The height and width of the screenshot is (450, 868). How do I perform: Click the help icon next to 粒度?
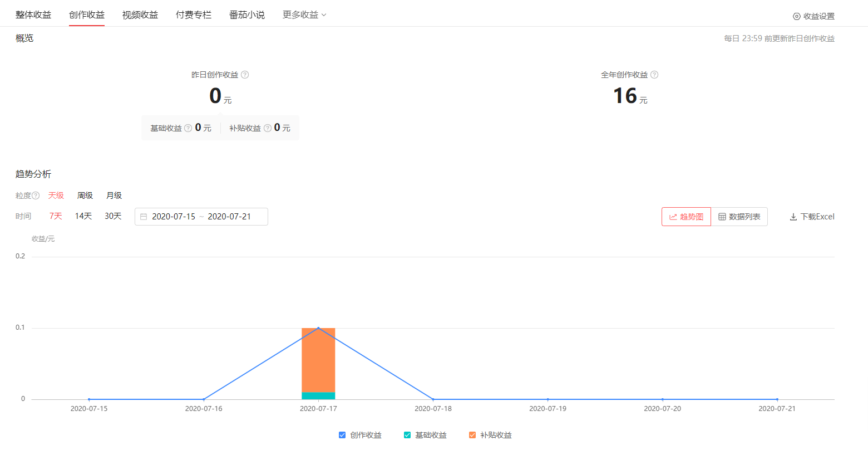[x=35, y=195]
